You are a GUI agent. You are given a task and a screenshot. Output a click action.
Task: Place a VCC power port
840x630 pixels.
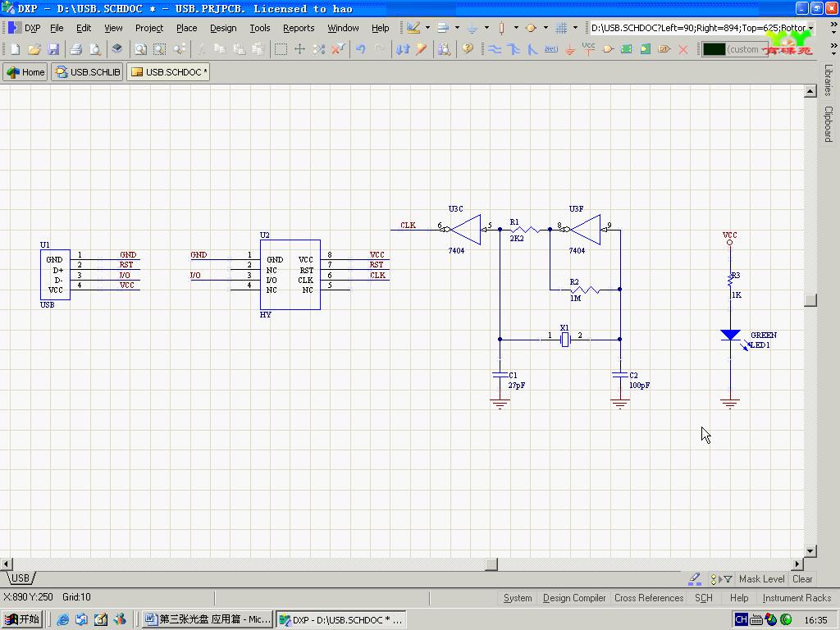point(588,49)
